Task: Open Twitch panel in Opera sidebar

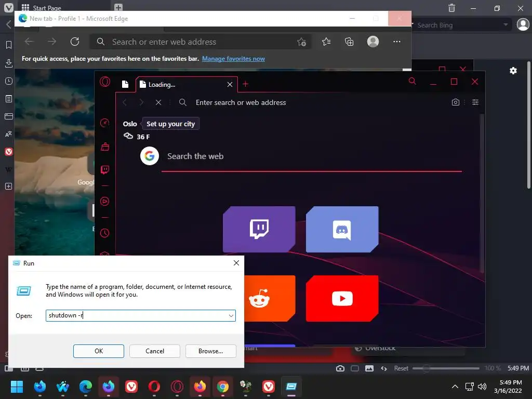Action: (x=105, y=170)
